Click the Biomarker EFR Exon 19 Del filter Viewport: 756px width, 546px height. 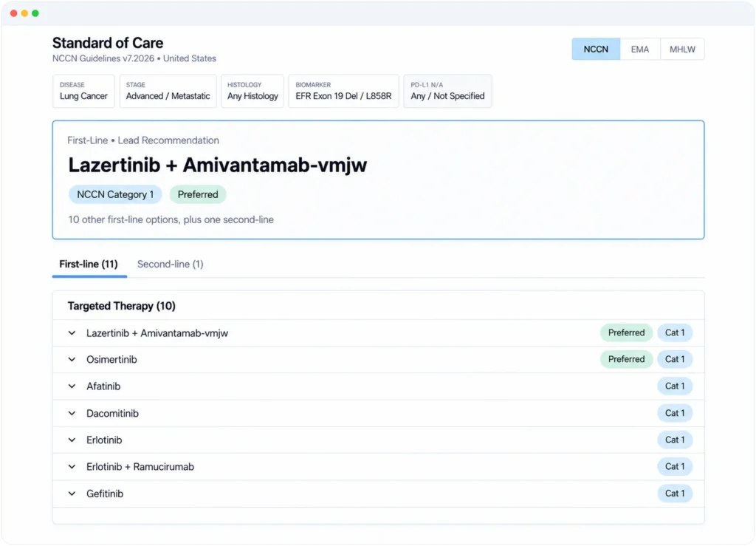pos(343,91)
